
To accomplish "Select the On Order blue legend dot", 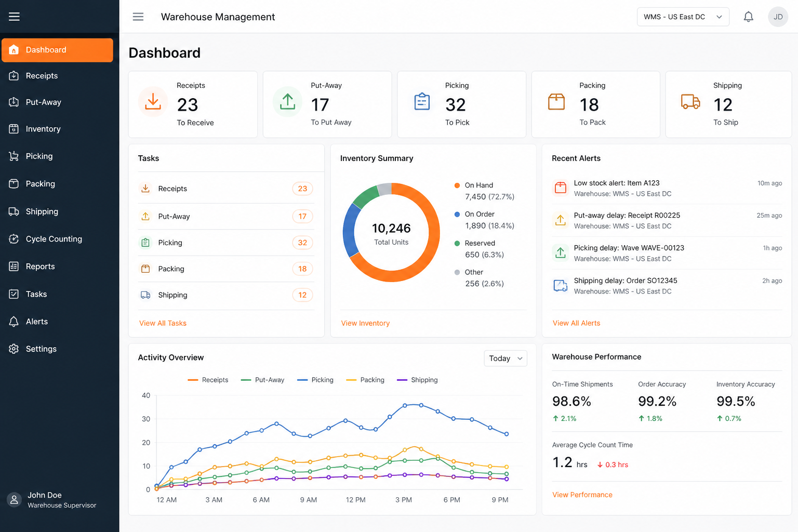I will pyautogui.click(x=457, y=215).
